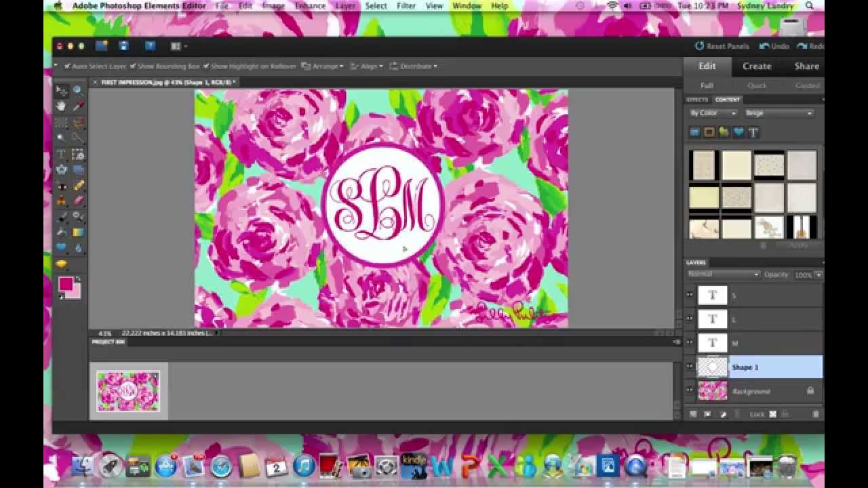Open the By Color filter dropdown

click(x=713, y=113)
